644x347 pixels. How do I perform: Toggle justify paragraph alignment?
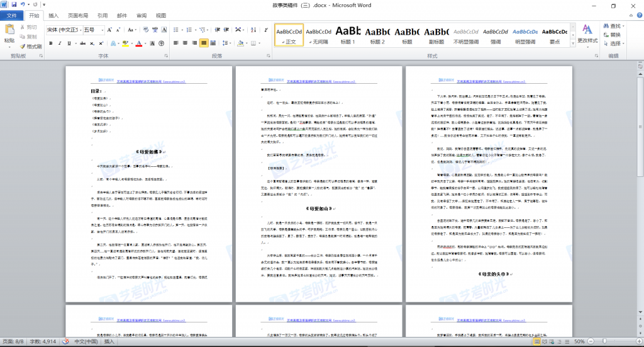(204, 43)
